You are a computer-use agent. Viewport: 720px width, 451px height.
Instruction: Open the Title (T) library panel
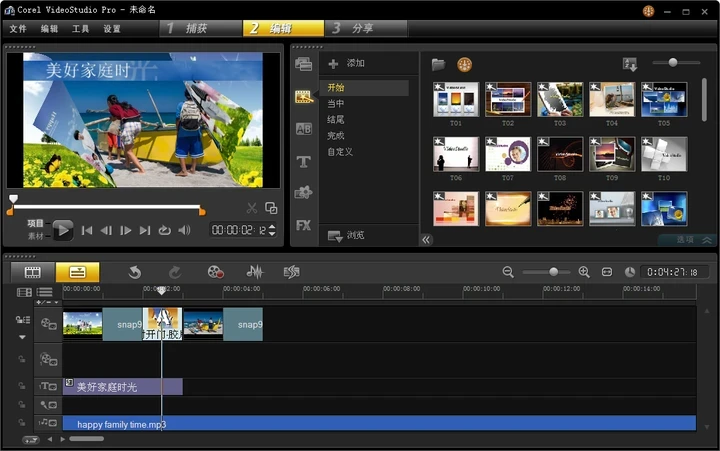tap(303, 161)
